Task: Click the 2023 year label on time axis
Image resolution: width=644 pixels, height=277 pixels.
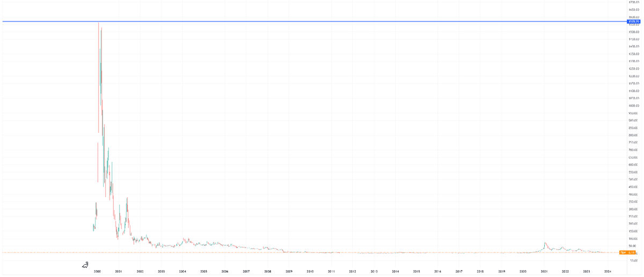Action: coord(587,272)
